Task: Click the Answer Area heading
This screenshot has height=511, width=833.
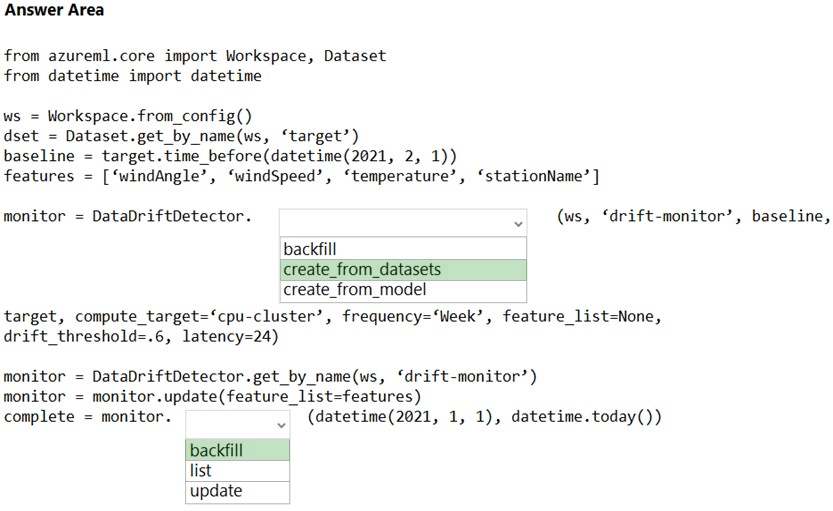Action: 54,10
